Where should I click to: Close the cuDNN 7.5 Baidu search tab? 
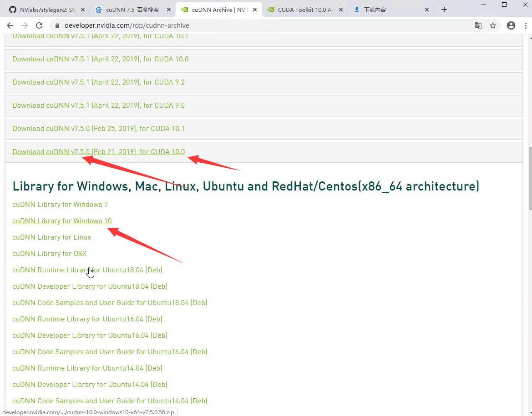[169, 10]
